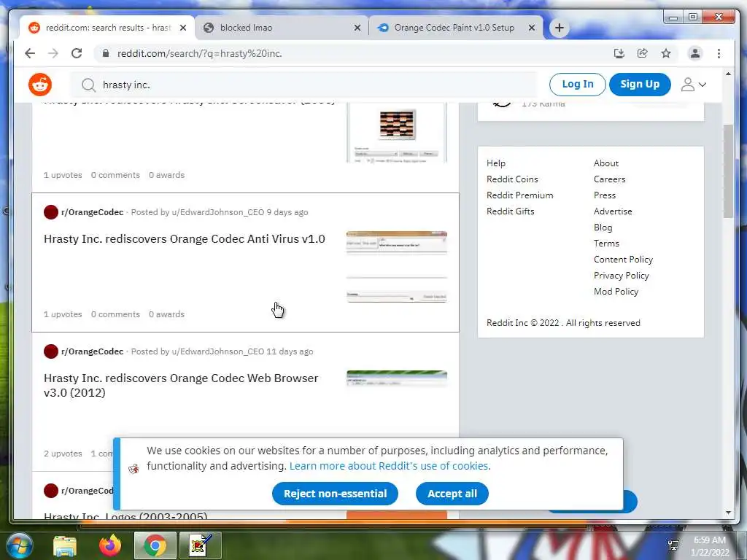Open the Mod Policy link

pos(616,292)
